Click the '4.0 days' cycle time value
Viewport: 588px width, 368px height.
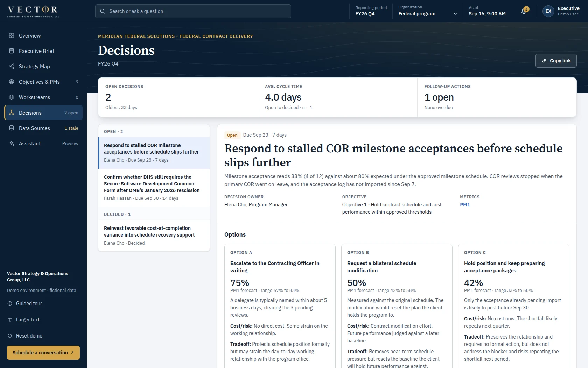(283, 97)
